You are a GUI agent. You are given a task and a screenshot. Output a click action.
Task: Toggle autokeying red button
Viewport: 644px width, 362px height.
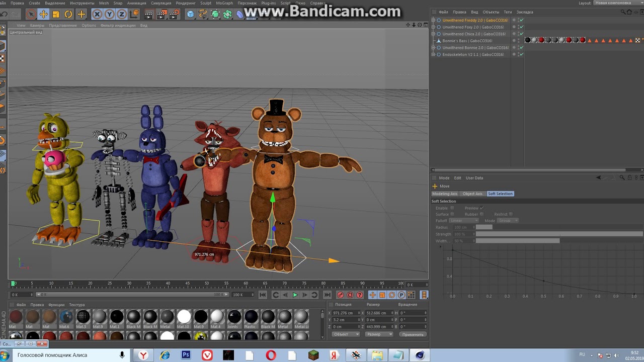click(350, 295)
